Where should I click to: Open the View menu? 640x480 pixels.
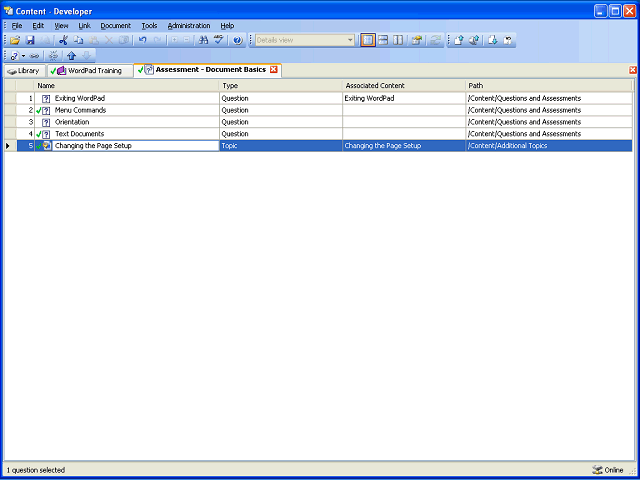pos(61,26)
